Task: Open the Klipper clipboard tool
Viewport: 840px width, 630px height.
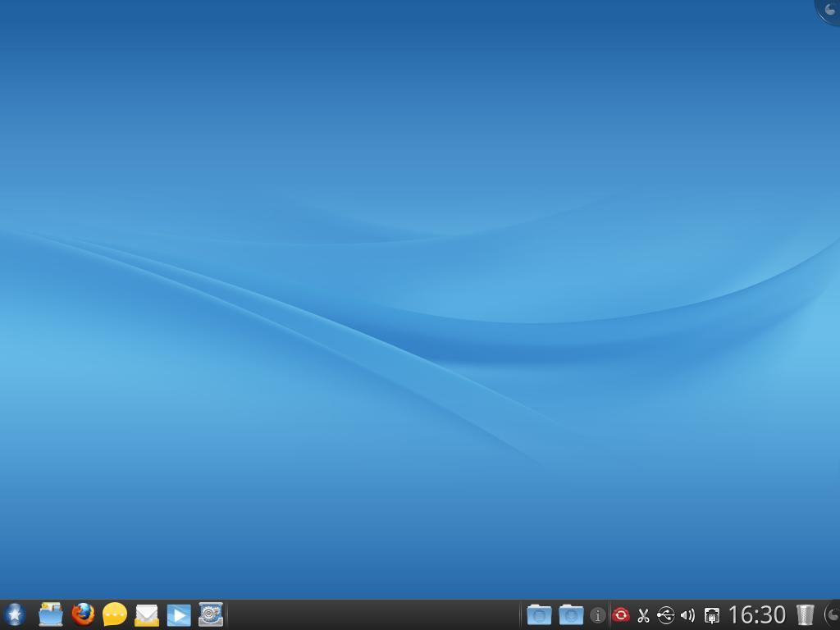Action: pos(643,614)
